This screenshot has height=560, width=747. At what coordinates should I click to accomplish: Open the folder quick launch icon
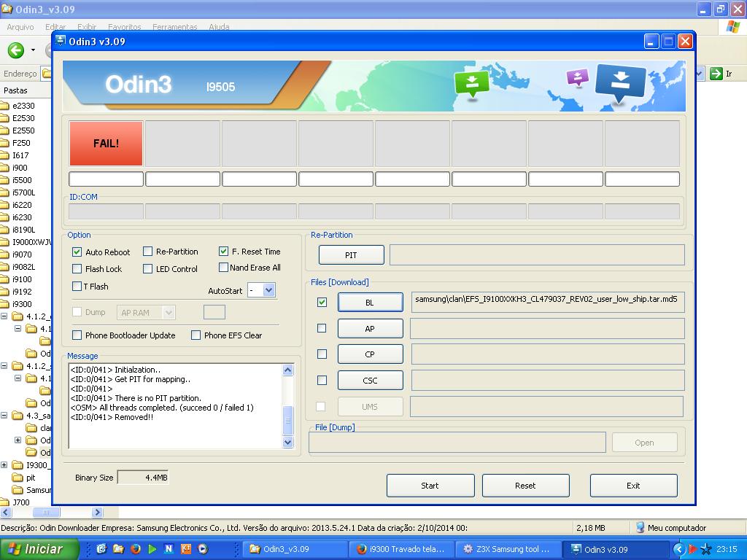click(118, 549)
